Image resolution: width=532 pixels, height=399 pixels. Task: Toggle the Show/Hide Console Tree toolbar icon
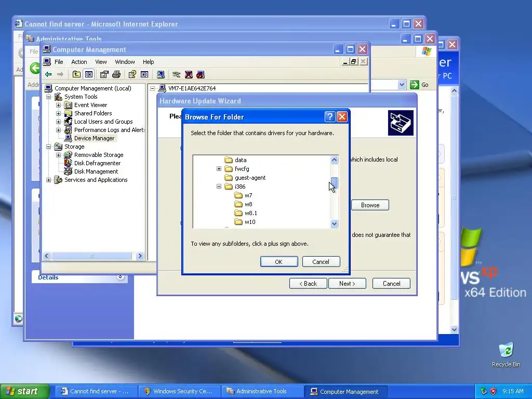(89, 74)
